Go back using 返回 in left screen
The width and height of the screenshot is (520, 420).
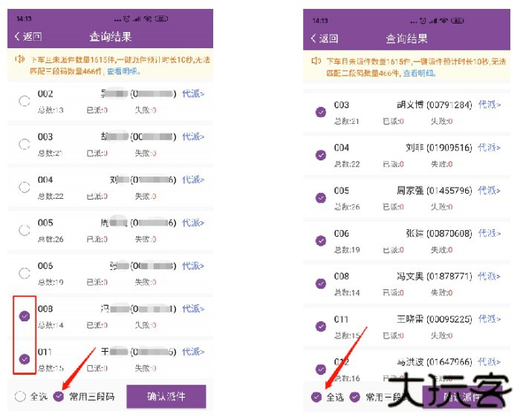28,36
